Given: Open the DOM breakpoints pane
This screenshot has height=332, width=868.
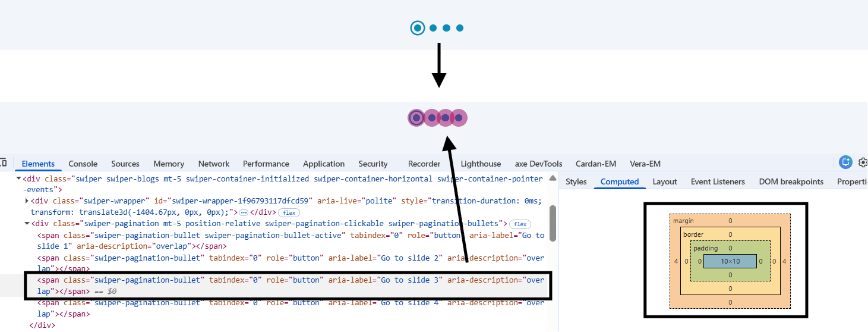Looking at the screenshot, I should [x=791, y=181].
